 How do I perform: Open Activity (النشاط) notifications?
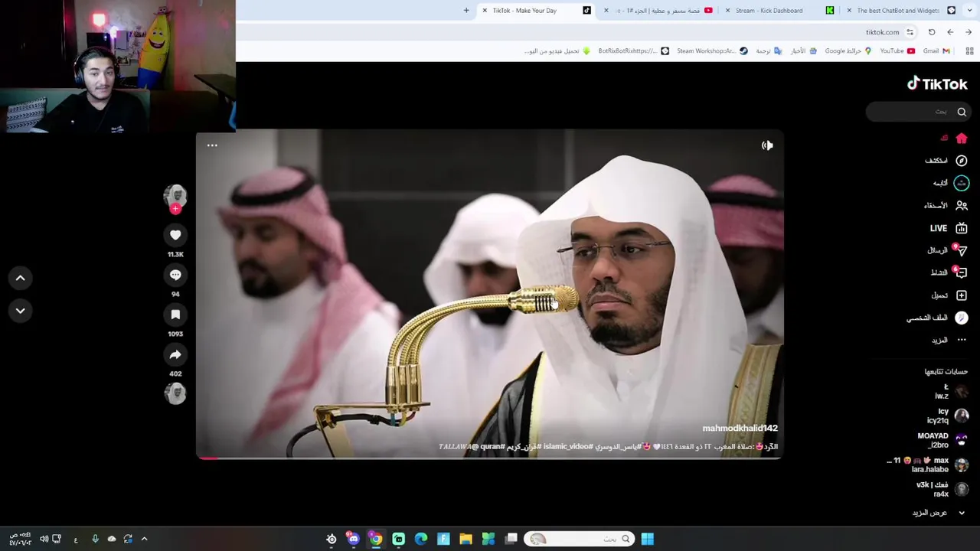[949, 272]
